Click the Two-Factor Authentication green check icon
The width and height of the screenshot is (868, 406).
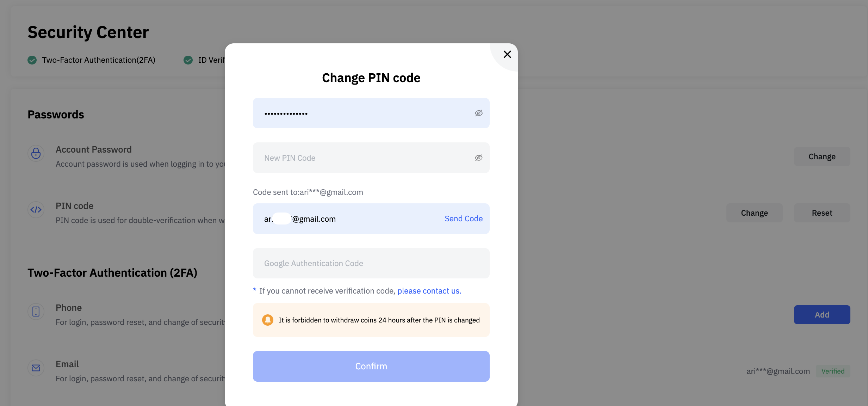pyautogui.click(x=32, y=60)
